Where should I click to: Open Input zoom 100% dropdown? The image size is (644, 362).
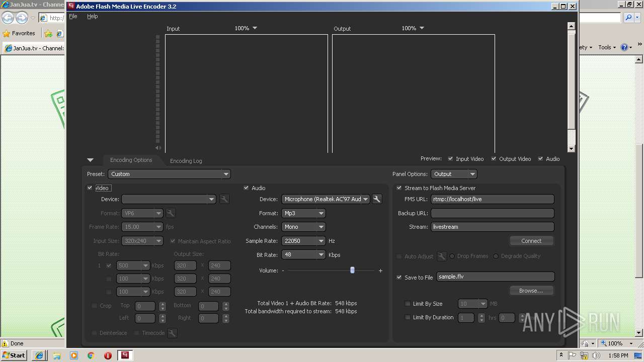pyautogui.click(x=246, y=28)
